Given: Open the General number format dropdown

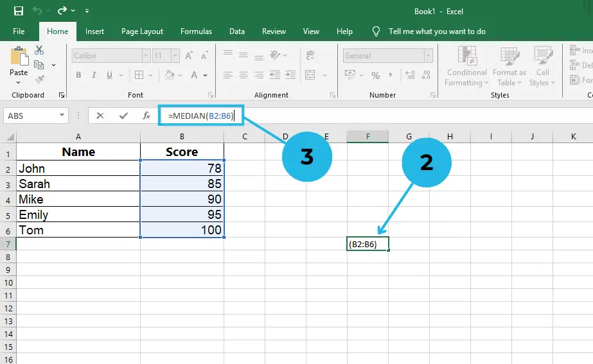Looking at the screenshot, I should 428,56.
